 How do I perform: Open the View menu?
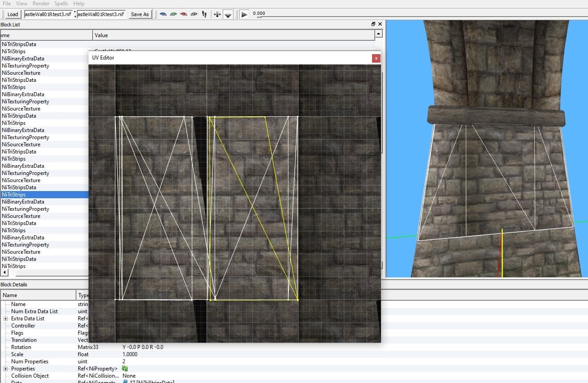21,4
